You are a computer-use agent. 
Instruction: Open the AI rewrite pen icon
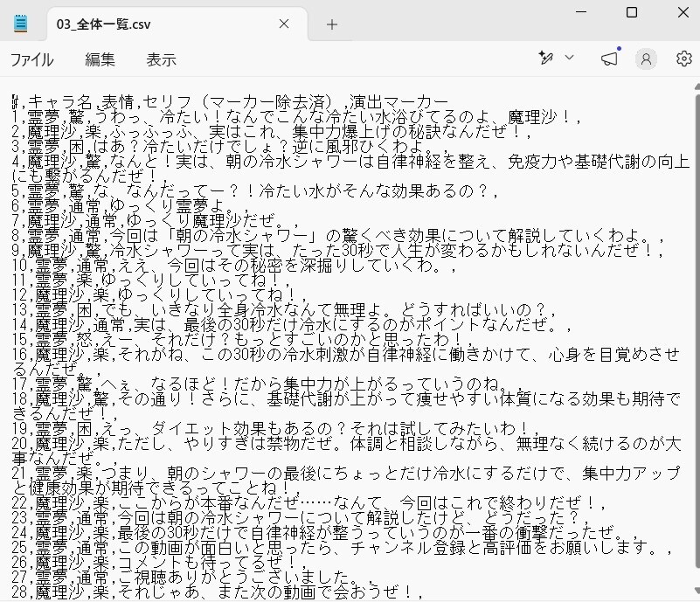(545, 58)
